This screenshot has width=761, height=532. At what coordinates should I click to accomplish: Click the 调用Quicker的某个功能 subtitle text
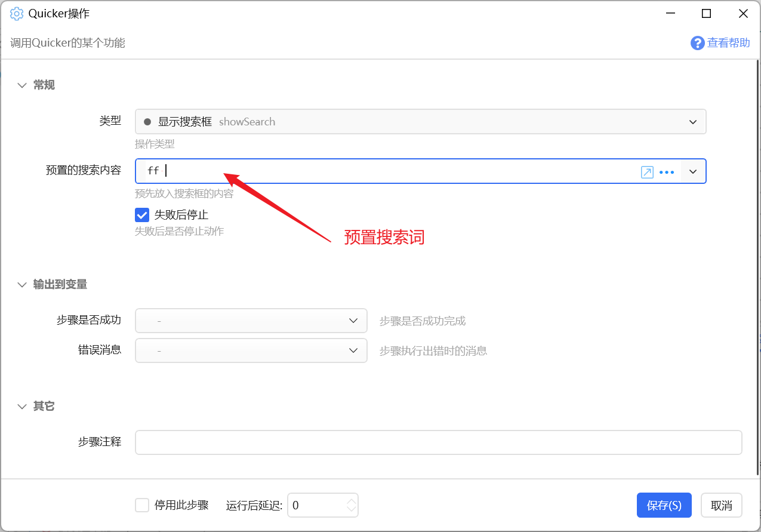click(67, 43)
